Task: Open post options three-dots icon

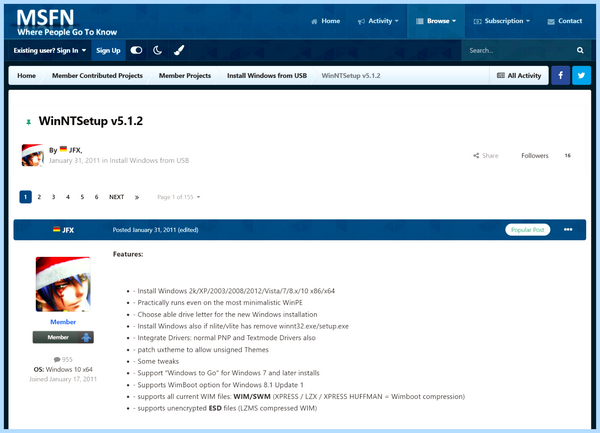Action: coord(568,230)
